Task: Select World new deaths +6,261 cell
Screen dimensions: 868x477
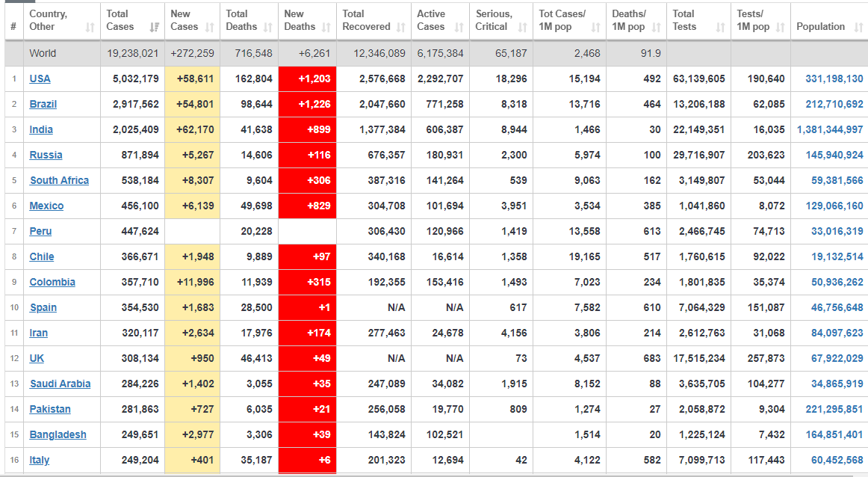Action: click(307, 53)
